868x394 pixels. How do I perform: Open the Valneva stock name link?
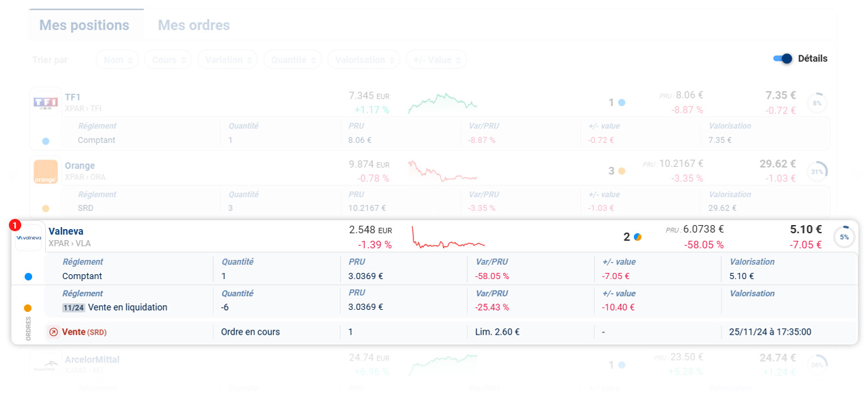(x=66, y=231)
